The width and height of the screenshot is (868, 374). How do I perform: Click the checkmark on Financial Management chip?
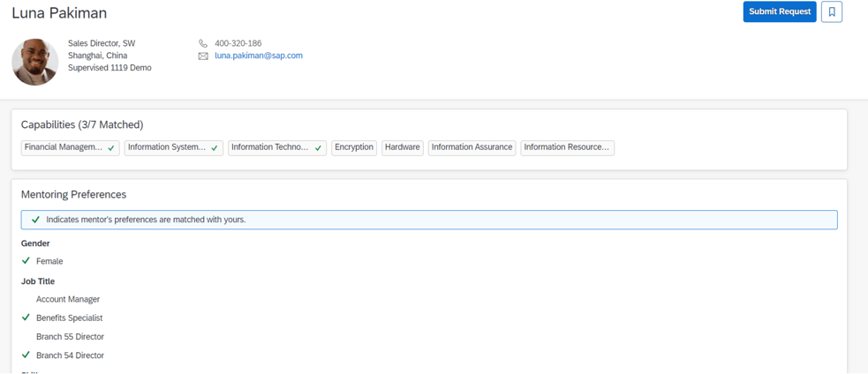pyautogui.click(x=111, y=148)
